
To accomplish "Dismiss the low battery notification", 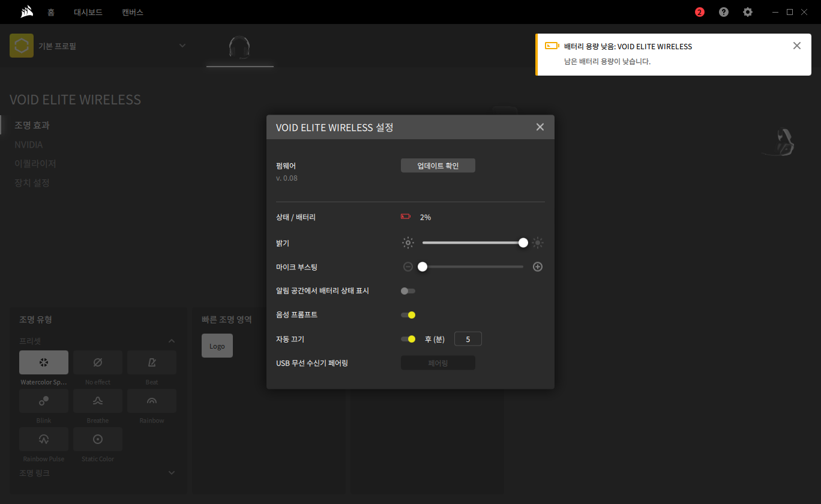I will [x=797, y=46].
